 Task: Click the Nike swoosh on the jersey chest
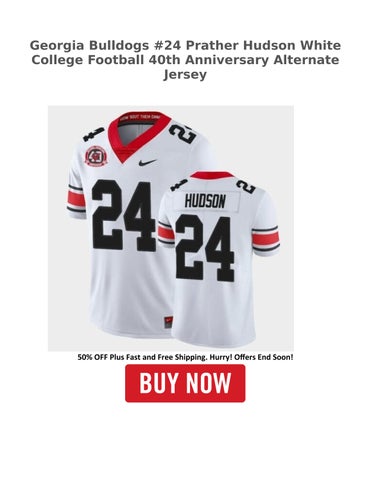(x=147, y=162)
